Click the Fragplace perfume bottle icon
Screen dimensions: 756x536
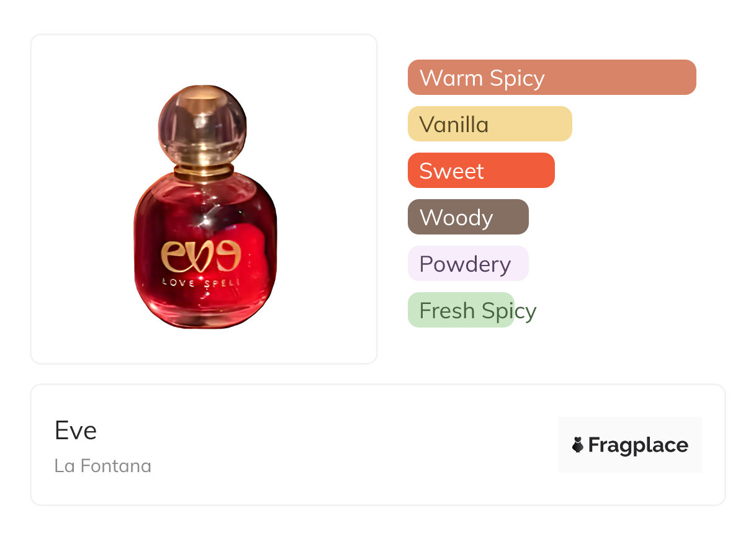pyautogui.click(x=578, y=445)
